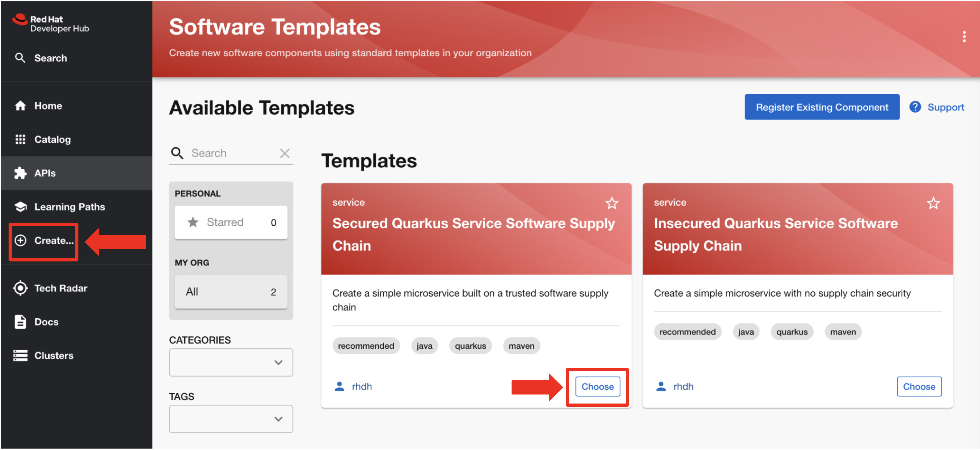Click the APIs puzzle piece icon
The image size is (980, 450).
point(20,173)
